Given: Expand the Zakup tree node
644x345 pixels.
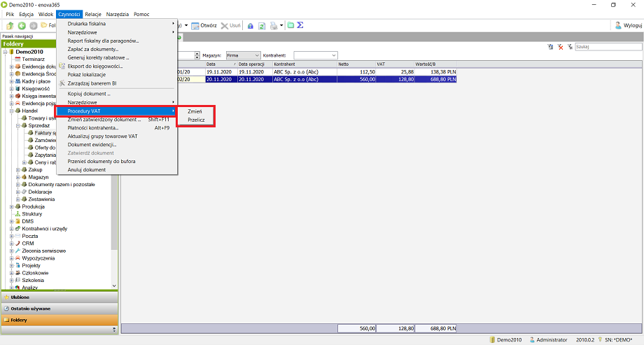Looking at the screenshot, I should coord(17,169).
